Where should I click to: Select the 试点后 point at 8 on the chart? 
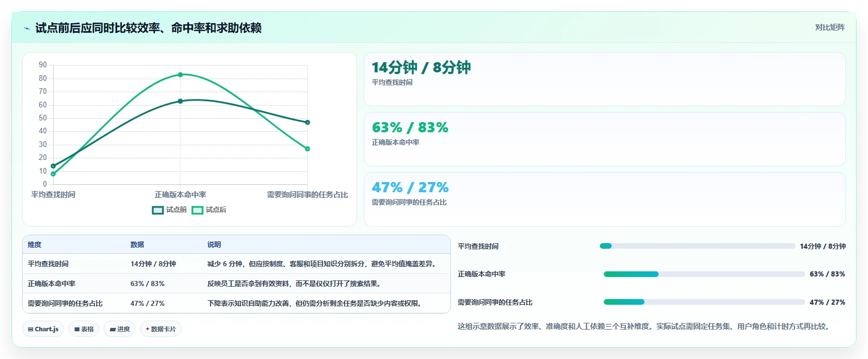[53, 174]
